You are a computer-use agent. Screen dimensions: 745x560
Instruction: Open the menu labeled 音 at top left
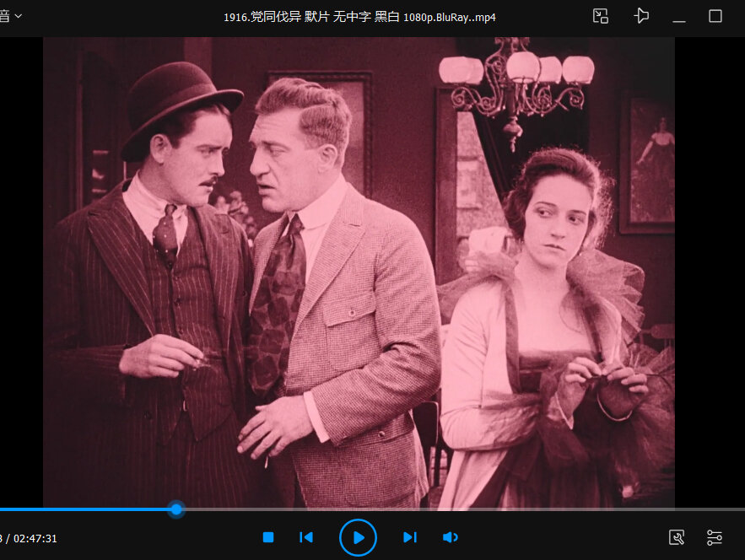coord(5,16)
